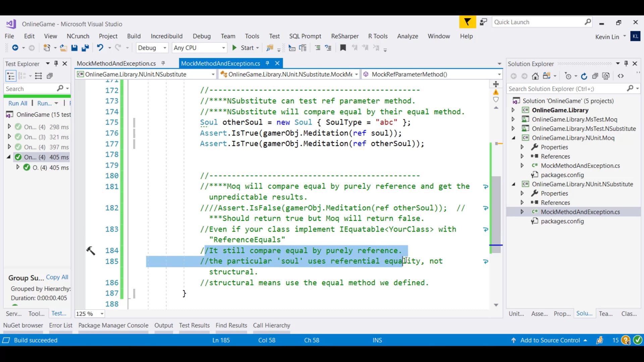Open the ReSharper menu
Viewport: 644px width, 362px height.
tap(344, 36)
